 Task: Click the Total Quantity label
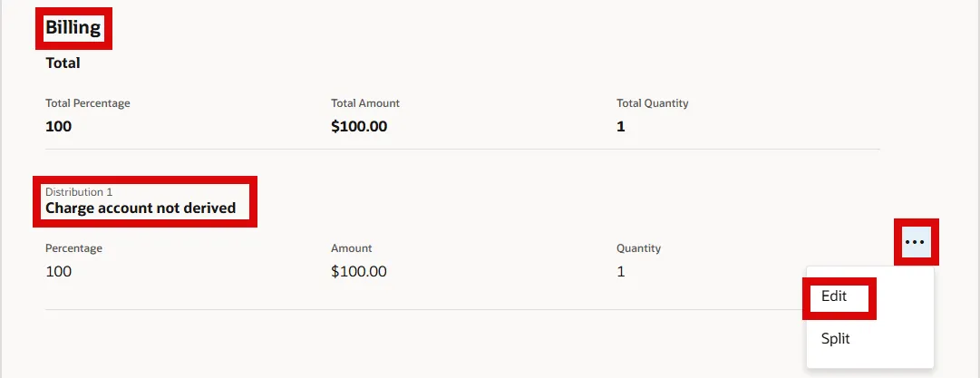click(652, 103)
